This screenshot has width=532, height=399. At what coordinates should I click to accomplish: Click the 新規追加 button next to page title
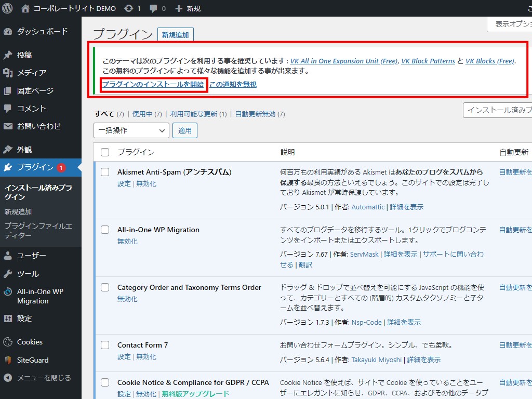click(176, 35)
